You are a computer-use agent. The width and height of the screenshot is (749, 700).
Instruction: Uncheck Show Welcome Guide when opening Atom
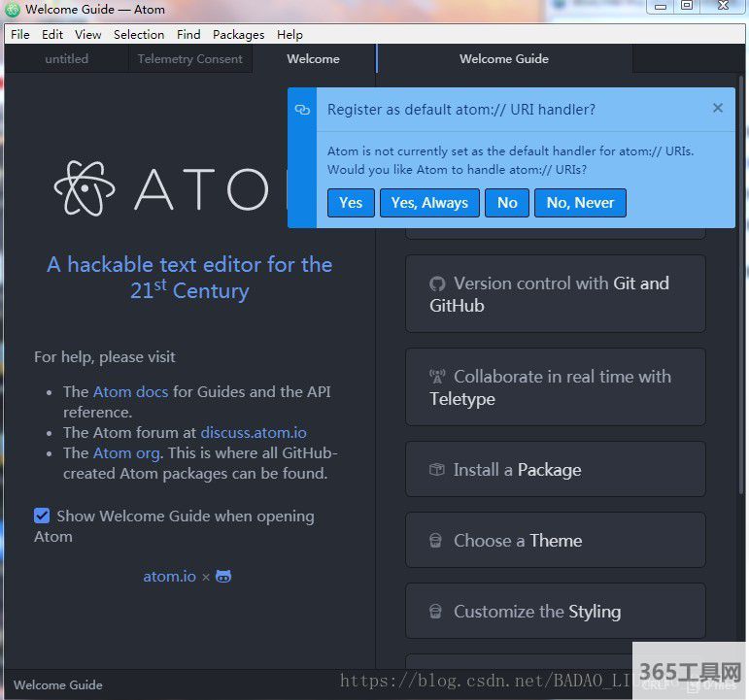(42, 516)
